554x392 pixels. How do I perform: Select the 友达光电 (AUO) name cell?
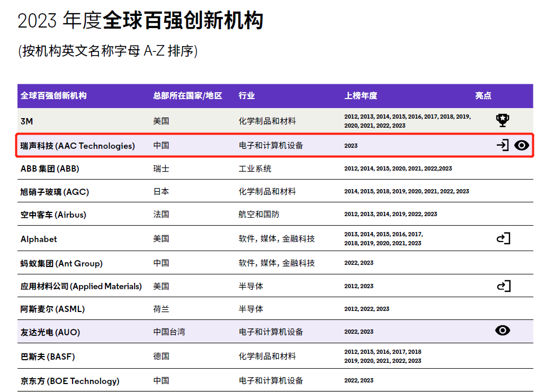pyautogui.click(x=50, y=332)
